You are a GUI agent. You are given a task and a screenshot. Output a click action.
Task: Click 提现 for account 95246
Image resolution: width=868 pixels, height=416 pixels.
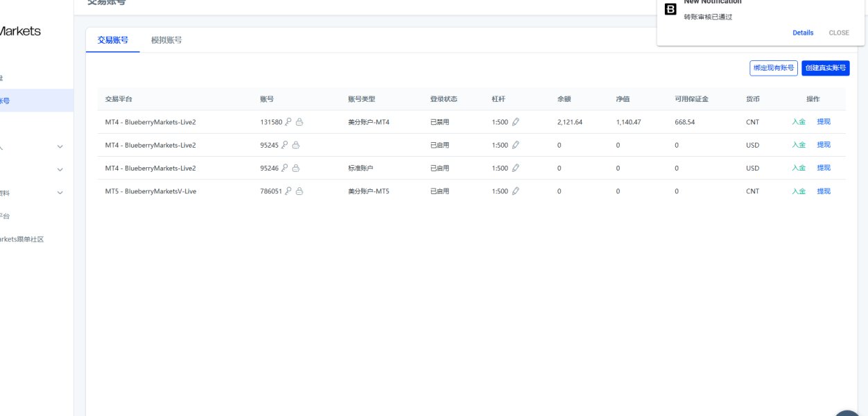tap(824, 168)
